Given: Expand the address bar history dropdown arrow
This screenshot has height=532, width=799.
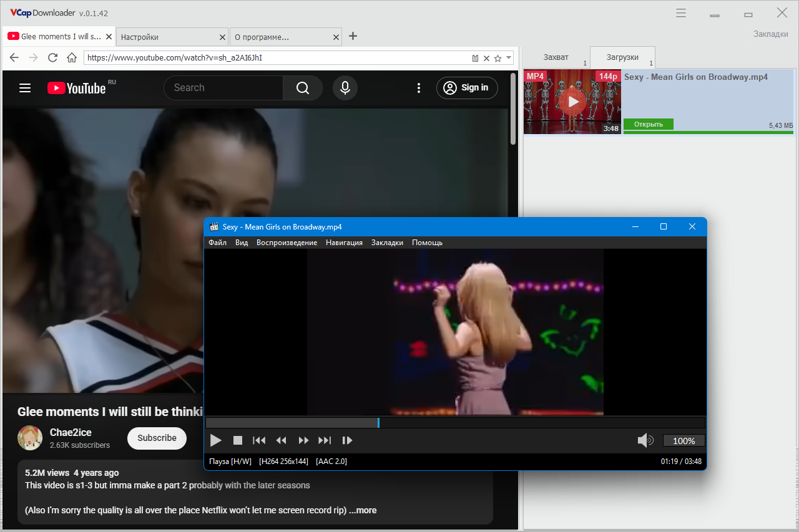Looking at the screenshot, I should pos(509,58).
